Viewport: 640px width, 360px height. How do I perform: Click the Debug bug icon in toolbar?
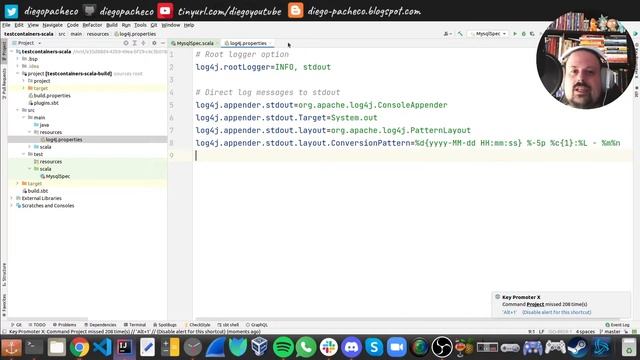pyautogui.click(x=523, y=33)
